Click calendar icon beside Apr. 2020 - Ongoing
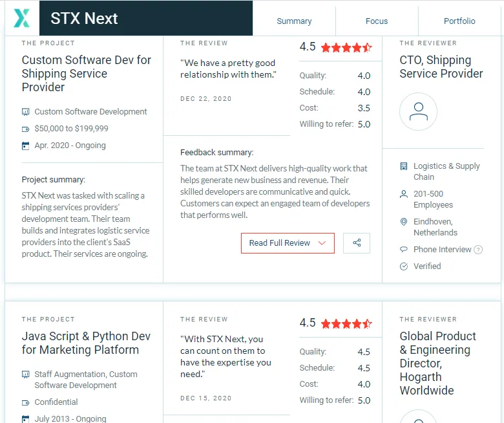 [x=25, y=146]
